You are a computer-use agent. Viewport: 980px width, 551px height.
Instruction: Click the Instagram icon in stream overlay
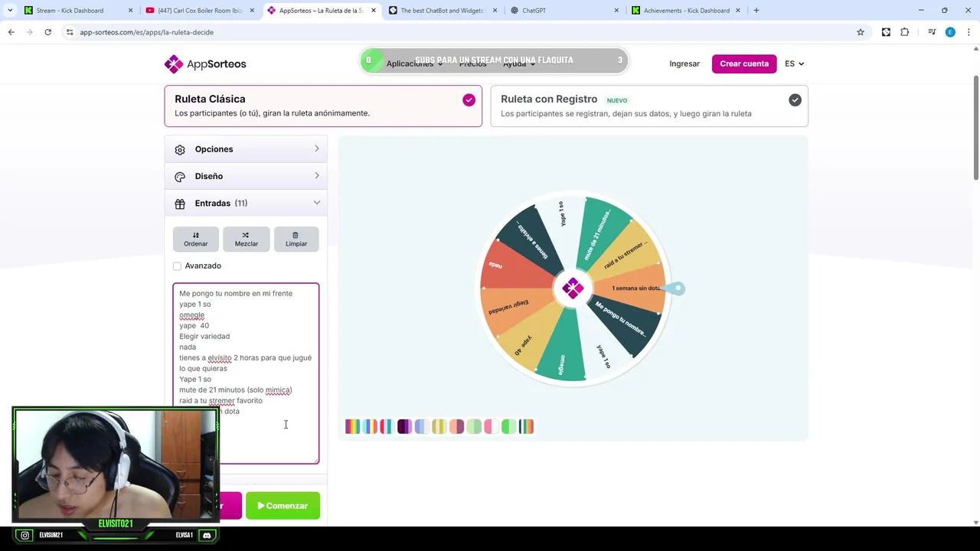tap(25, 536)
